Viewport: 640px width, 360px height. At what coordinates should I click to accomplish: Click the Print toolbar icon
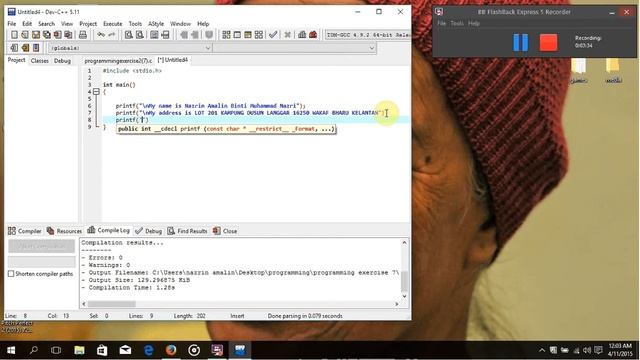83,35
